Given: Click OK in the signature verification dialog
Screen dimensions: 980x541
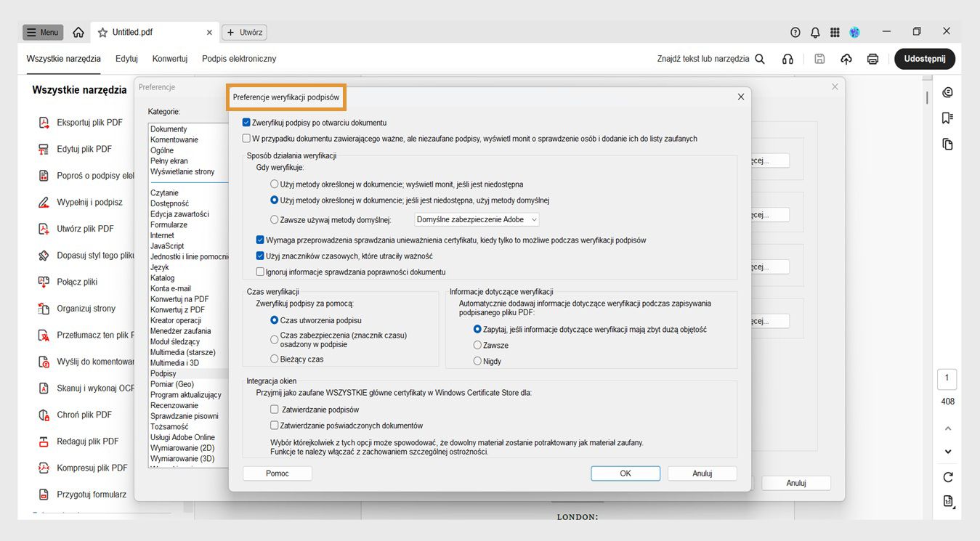Looking at the screenshot, I should point(625,473).
